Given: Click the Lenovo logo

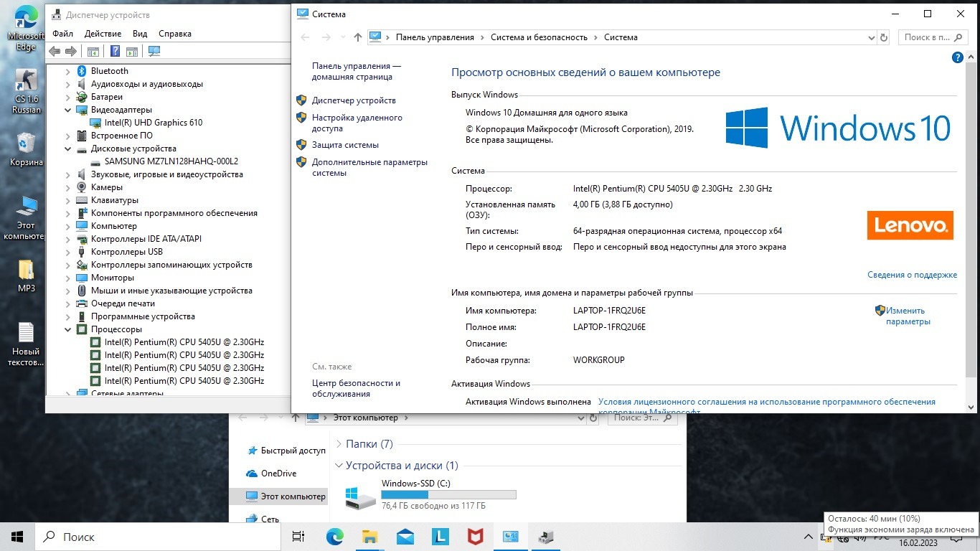Looking at the screenshot, I should pos(910,225).
